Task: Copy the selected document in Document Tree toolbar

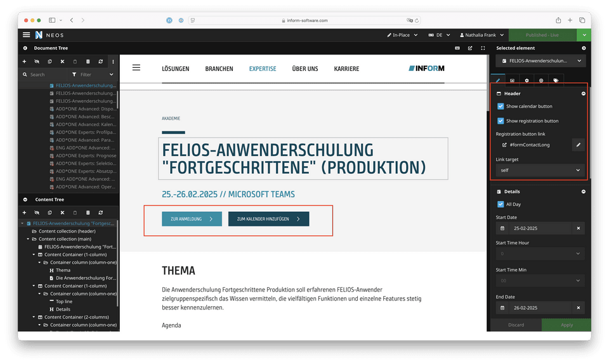Action: click(x=49, y=62)
